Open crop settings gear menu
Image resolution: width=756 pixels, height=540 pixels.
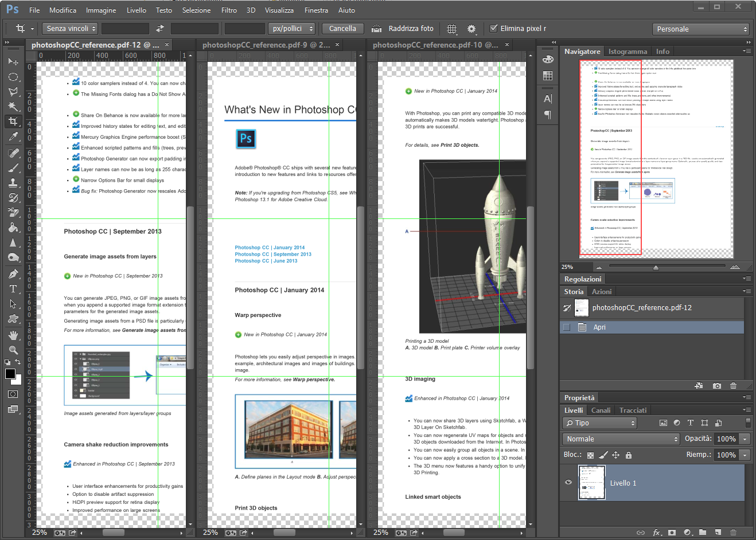471,29
